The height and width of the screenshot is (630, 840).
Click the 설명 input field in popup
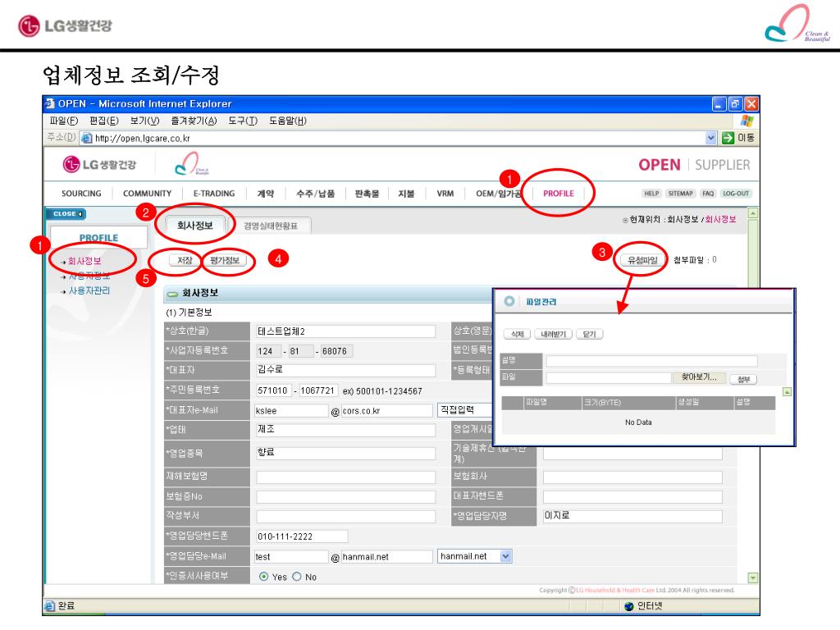pos(652,361)
